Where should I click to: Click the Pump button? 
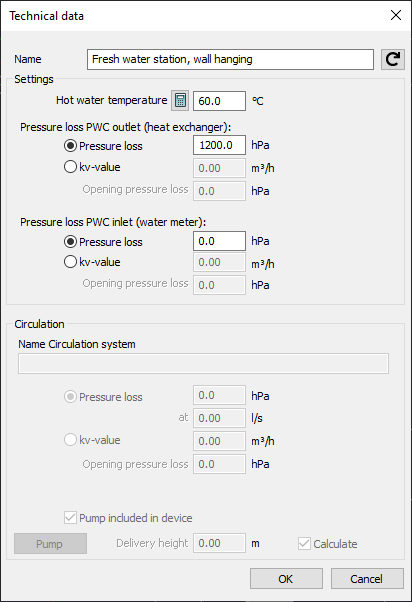(x=50, y=544)
